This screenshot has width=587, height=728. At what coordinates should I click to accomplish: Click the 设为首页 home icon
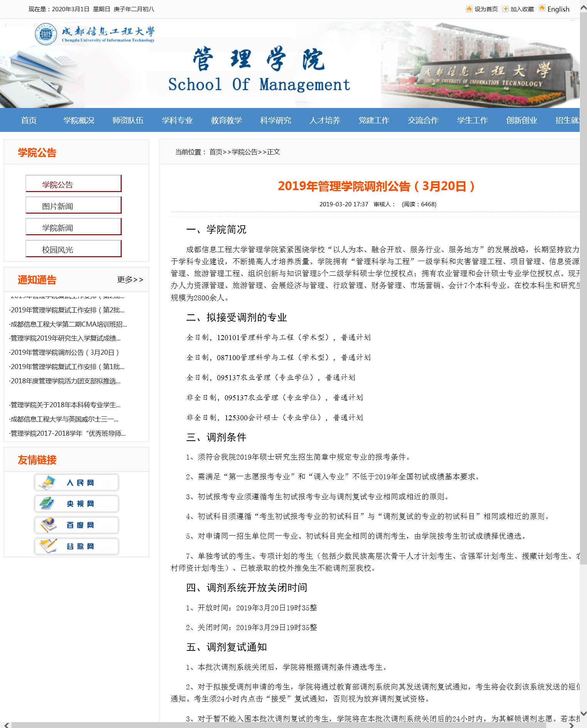[469, 9]
